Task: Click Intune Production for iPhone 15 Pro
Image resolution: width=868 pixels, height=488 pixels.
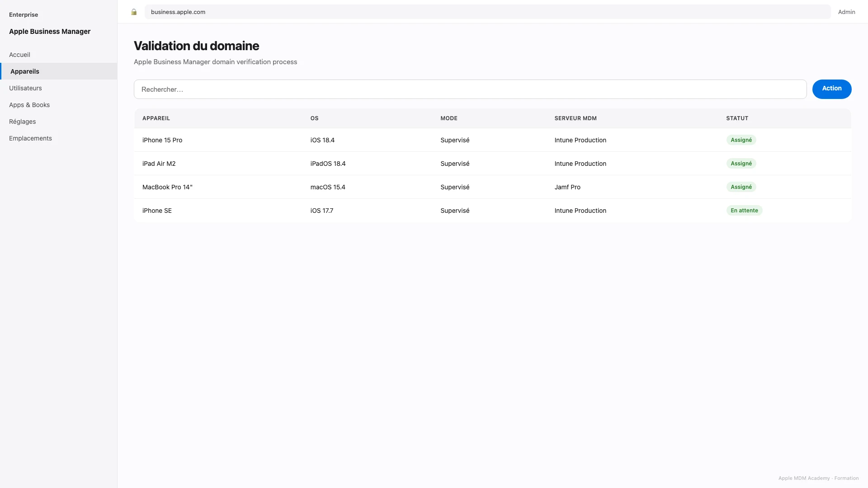Action: (580, 140)
